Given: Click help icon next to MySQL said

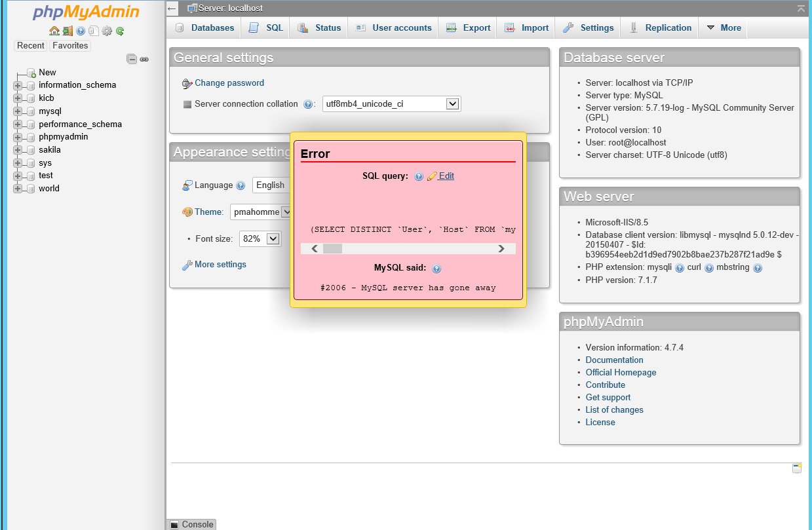Looking at the screenshot, I should click(x=436, y=268).
